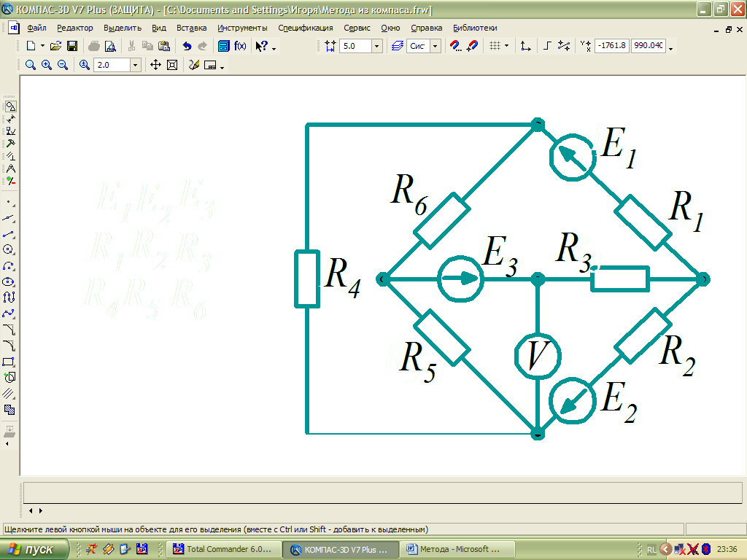Expand the layer 'Сис' dropdown
This screenshot has height=560, width=747.
point(436,46)
